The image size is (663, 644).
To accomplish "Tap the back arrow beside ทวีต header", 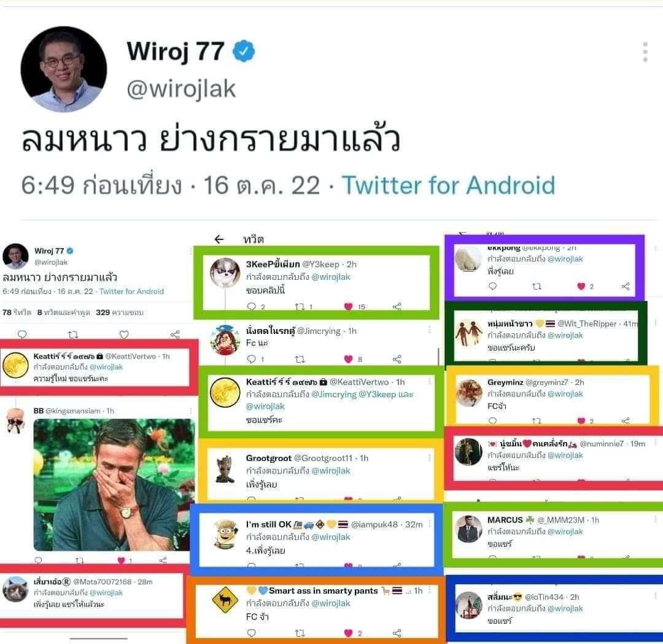I will point(219,239).
